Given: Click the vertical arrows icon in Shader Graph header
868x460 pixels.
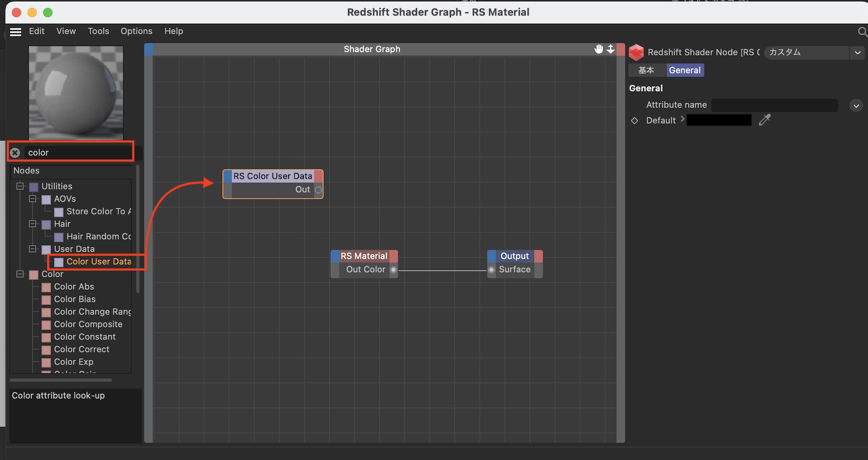Looking at the screenshot, I should (611, 49).
